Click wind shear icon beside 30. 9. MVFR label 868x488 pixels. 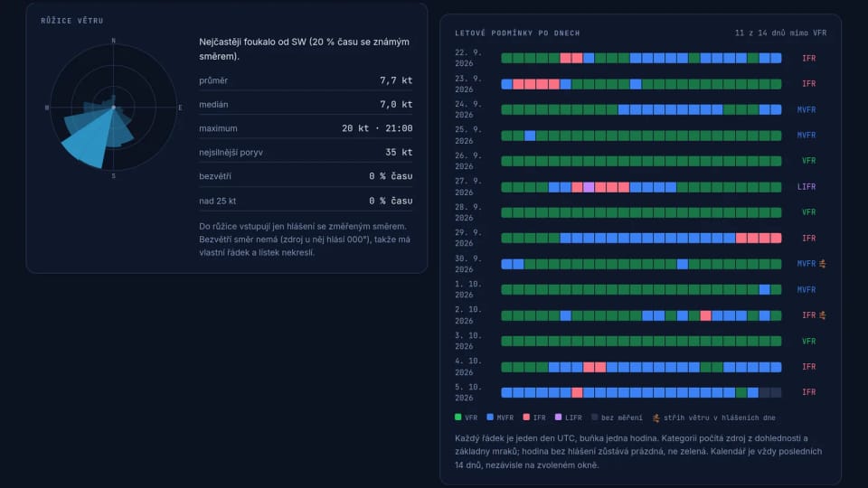pyautogui.click(x=823, y=264)
